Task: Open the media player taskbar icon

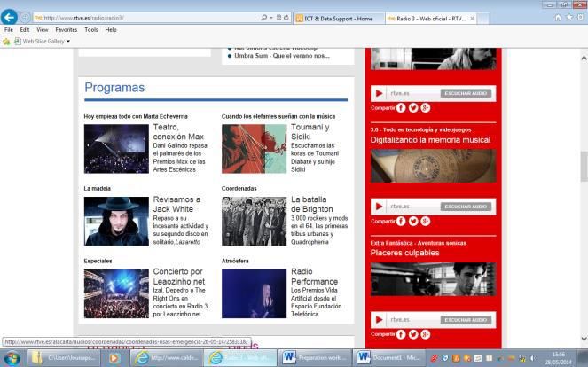Action: [x=114, y=358]
